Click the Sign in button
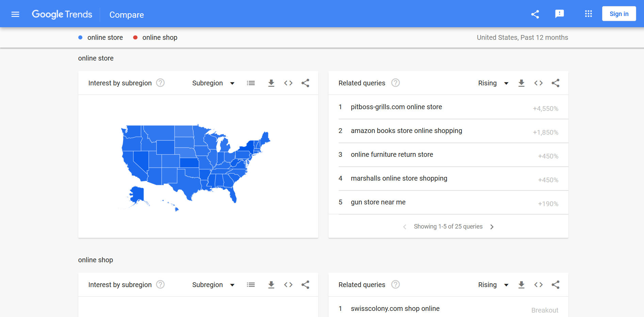Screen dimensions: 644x317 coord(619,14)
